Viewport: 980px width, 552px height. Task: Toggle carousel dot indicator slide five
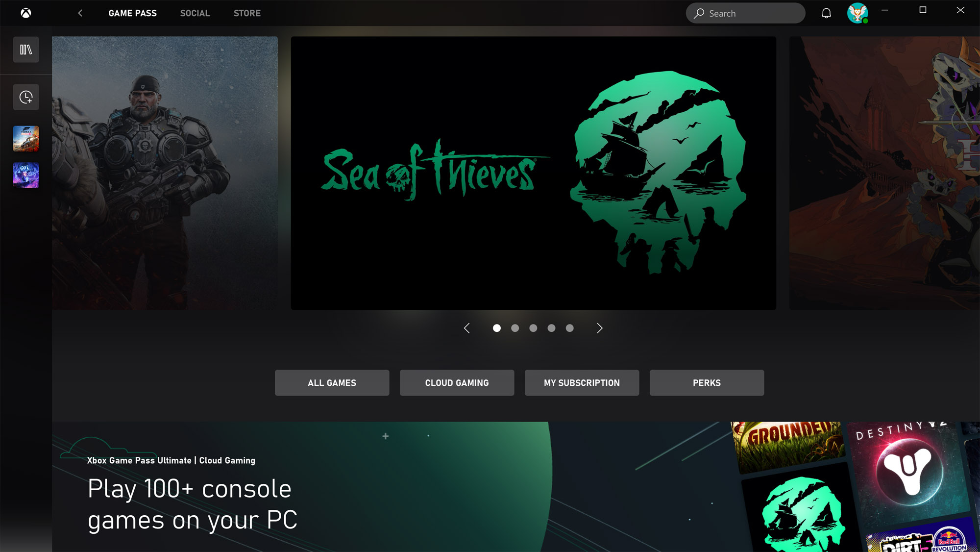(x=569, y=328)
